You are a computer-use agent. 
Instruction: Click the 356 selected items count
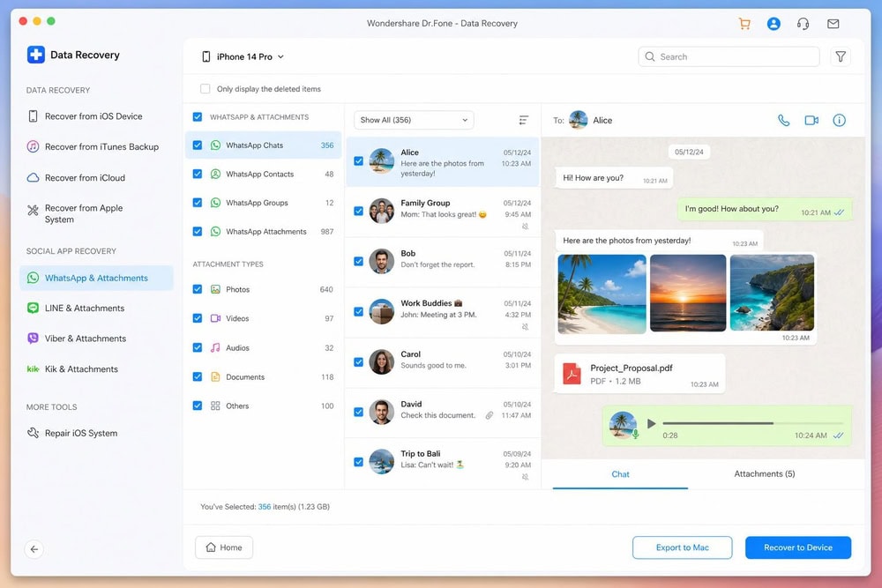[x=265, y=507]
